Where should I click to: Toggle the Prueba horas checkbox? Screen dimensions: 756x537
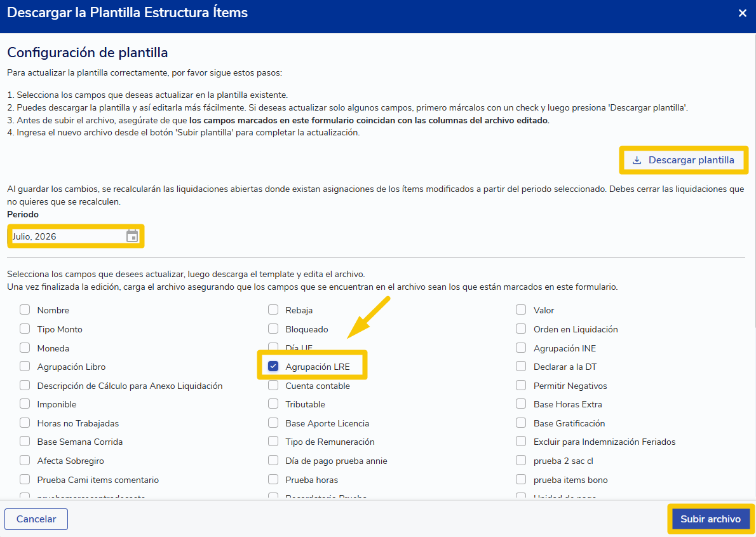[273, 479]
